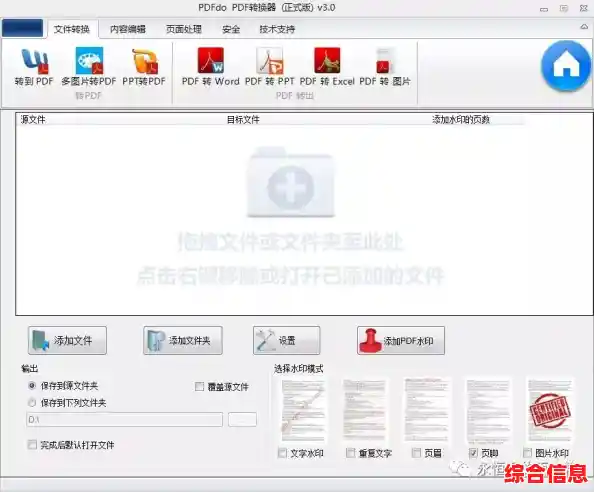The width and height of the screenshot is (594, 492).
Task: Click the 转到 PDF Word-to-PDF icon
Action: (x=34, y=61)
